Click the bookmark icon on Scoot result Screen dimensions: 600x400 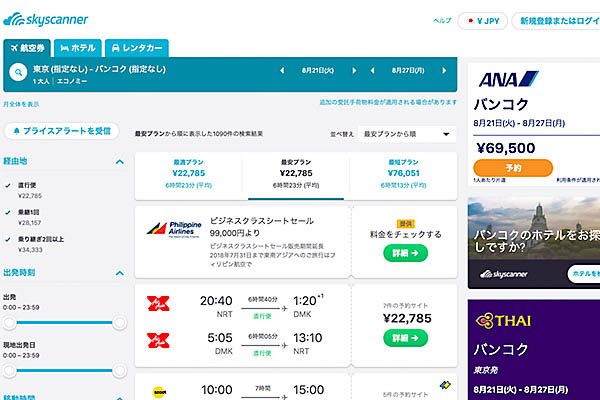click(445, 385)
